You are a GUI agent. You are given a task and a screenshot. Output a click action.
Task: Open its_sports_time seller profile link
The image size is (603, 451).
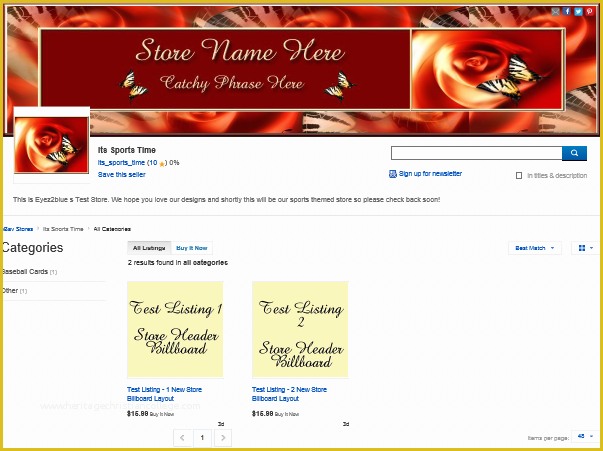pyautogui.click(x=121, y=163)
